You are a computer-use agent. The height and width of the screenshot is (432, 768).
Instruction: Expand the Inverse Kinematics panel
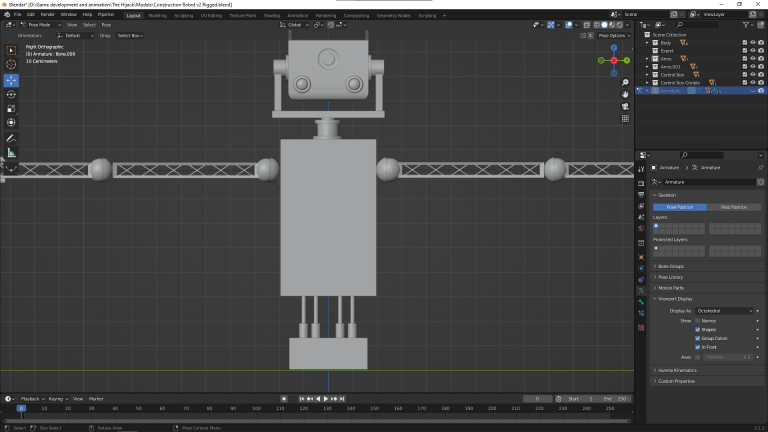pyautogui.click(x=678, y=371)
